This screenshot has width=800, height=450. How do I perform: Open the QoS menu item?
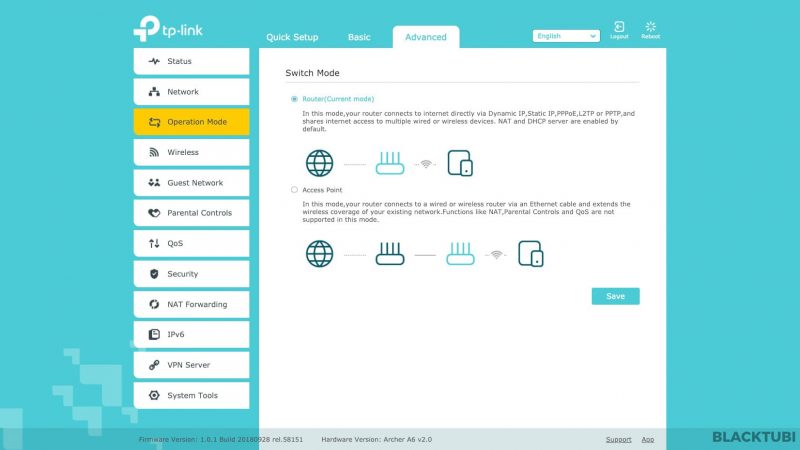tap(191, 243)
